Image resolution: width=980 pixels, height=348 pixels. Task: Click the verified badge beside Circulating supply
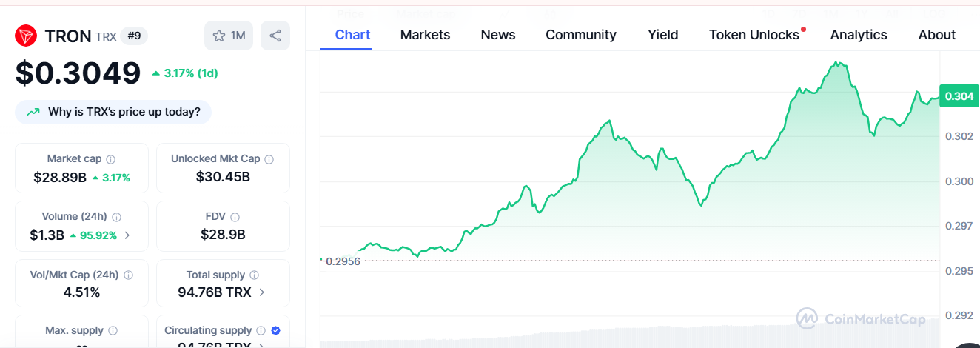pyautogui.click(x=276, y=331)
